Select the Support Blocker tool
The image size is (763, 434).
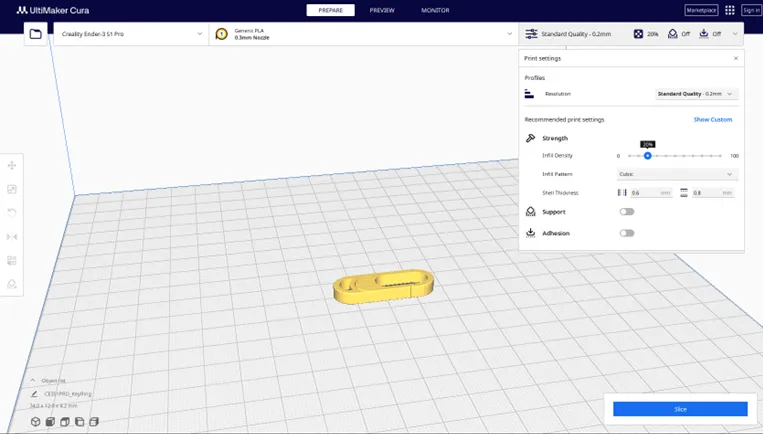pos(12,284)
